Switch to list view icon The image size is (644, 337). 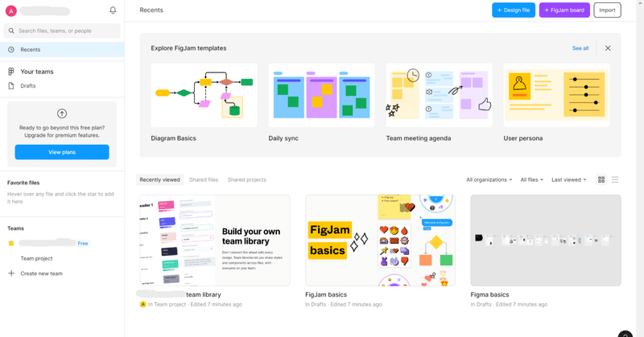pos(615,179)
